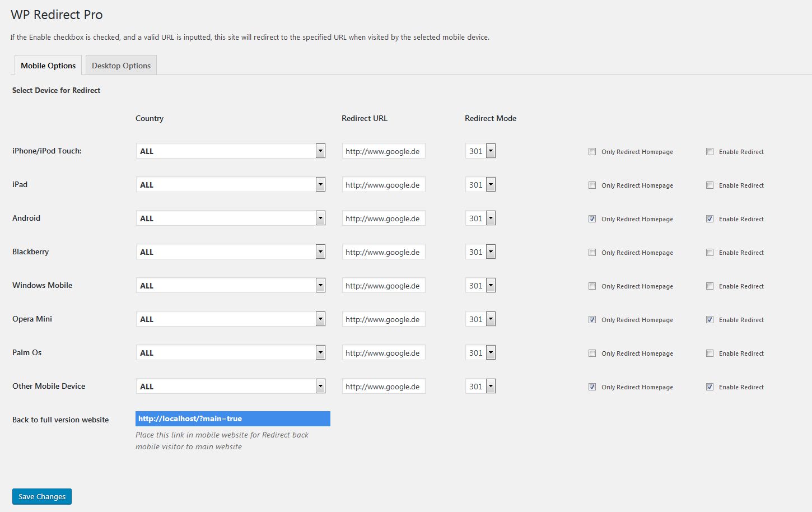Open the Country dropdown for Android
Image resolution: width=812 pixels, height=512 pixels.
(230, 218)
